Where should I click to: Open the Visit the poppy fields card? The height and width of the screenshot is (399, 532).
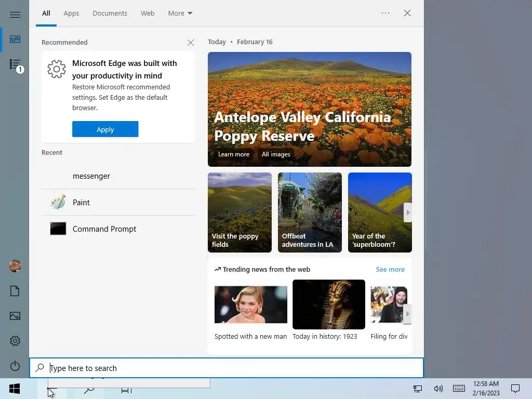(240, 212)
